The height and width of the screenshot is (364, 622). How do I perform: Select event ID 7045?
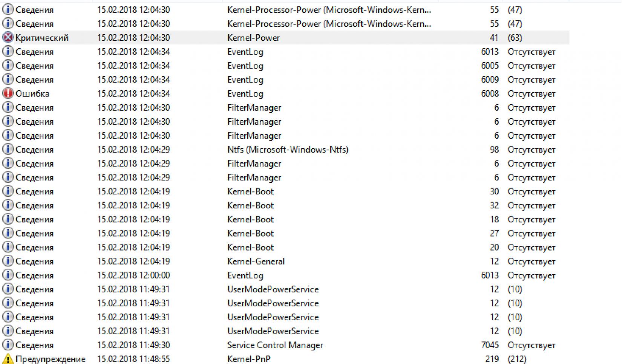[489, 345]
